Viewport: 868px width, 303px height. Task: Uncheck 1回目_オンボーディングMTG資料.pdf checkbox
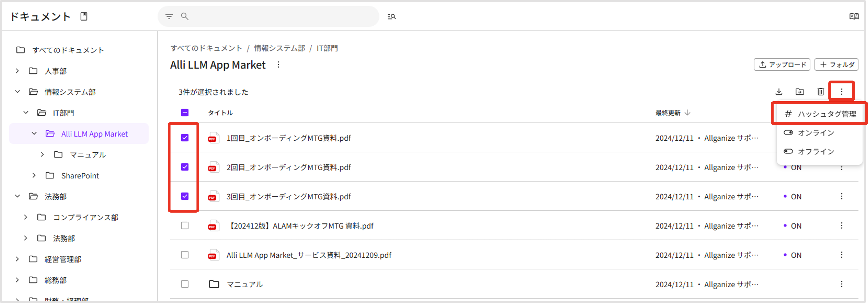pyautogui.click(x=185, y=138)
